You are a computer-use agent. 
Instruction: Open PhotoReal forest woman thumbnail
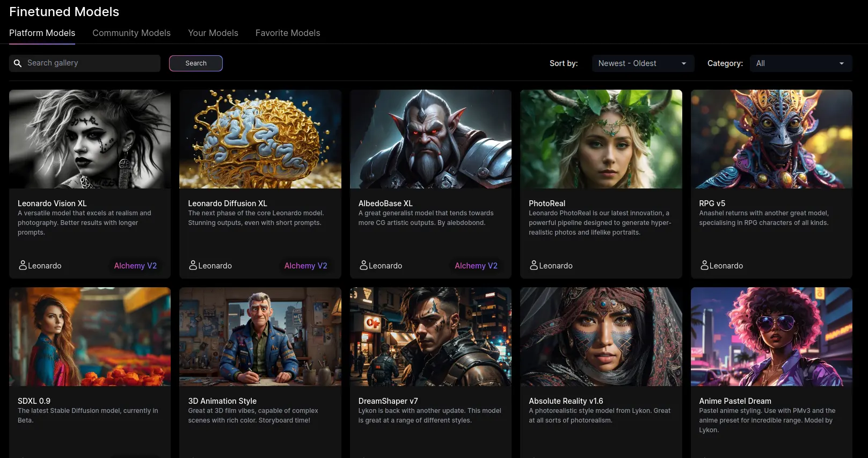click(601, 139)
